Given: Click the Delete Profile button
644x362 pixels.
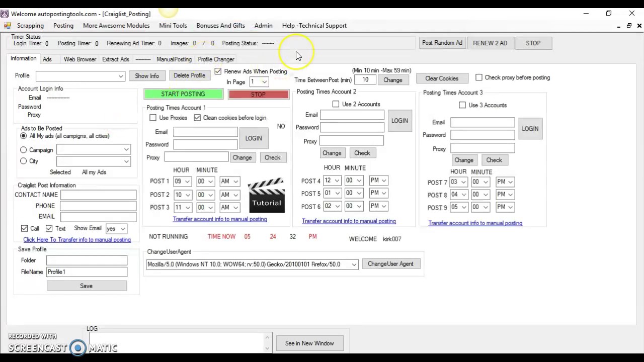Looking at the screenshot, I should point(189,75).
